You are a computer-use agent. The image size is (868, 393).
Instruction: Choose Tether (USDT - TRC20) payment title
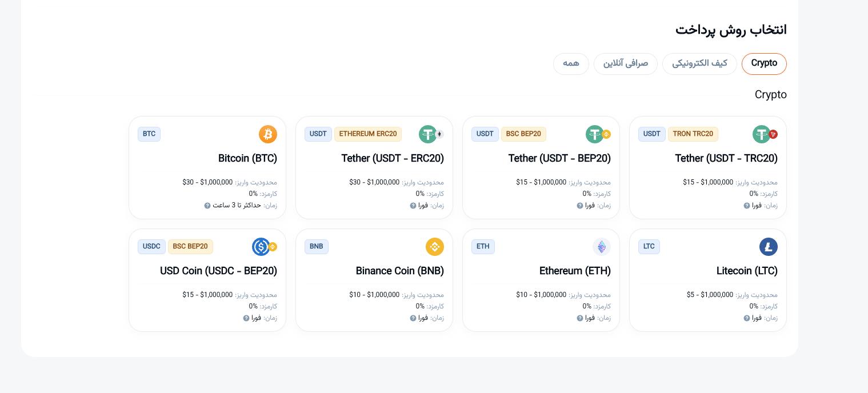pos(726,158)
